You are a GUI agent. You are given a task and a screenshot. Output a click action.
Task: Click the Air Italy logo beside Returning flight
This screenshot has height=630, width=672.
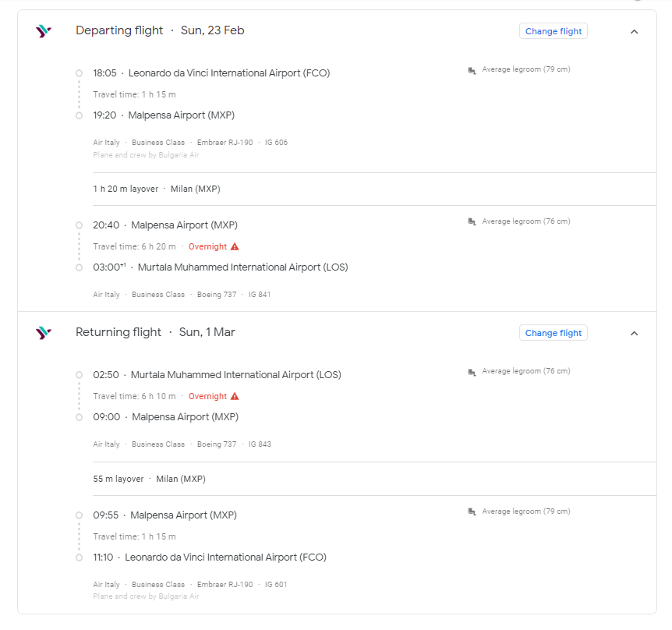click(x=44, y=333)
